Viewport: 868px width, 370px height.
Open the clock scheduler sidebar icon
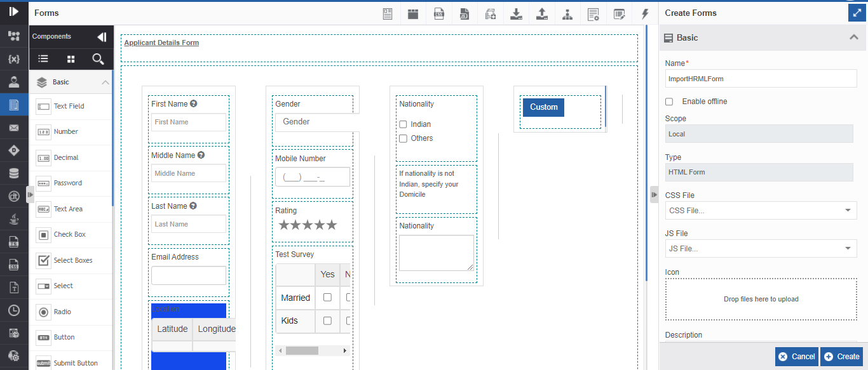(x=14, y=310)
